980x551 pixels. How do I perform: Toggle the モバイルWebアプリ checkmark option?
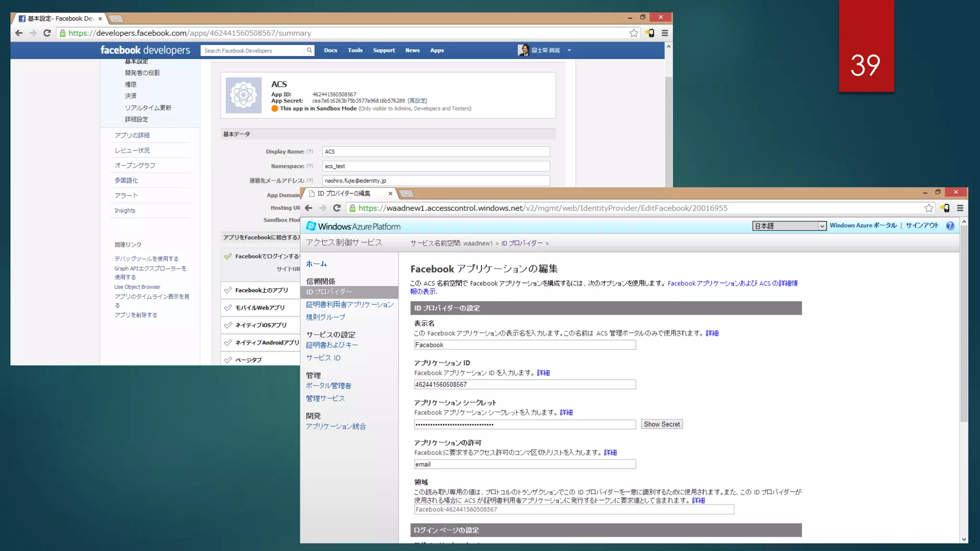point(228,308)
